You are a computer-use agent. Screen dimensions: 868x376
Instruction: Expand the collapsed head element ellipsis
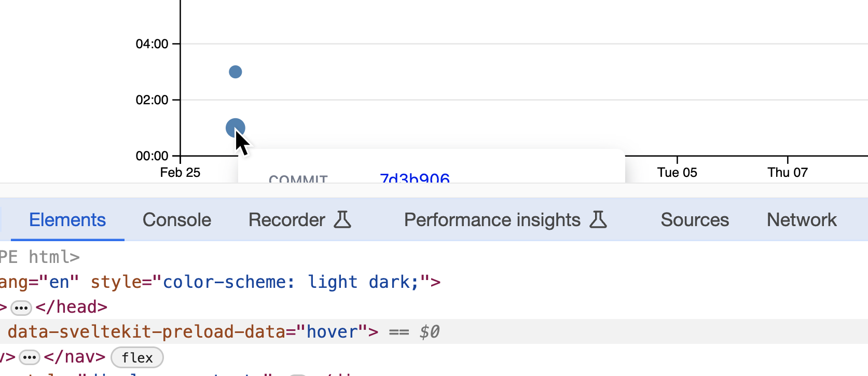point(21,308)
